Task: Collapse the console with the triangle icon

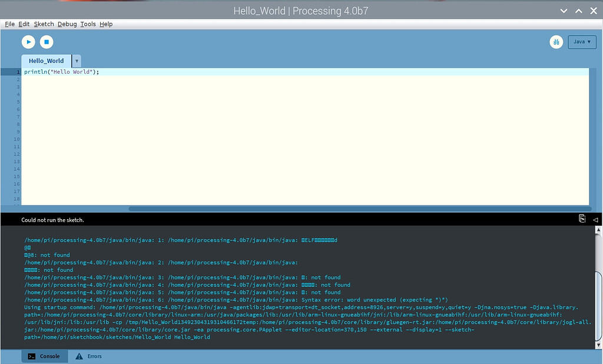Action: click(595, 219)
